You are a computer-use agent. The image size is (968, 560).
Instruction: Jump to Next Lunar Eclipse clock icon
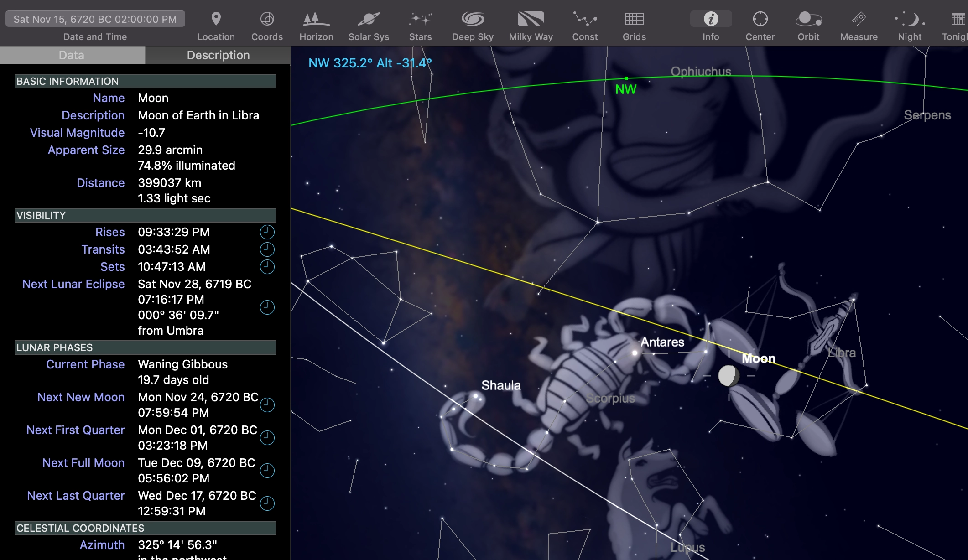pos(267,307)
